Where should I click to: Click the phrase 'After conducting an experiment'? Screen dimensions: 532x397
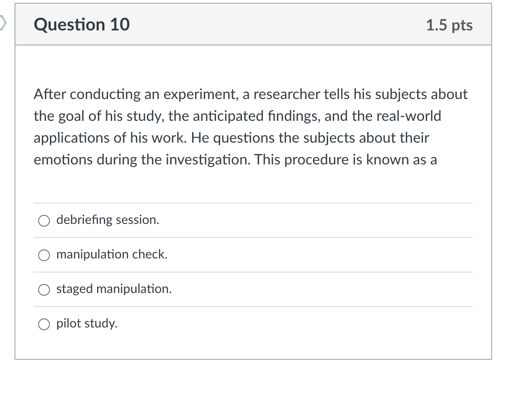click(x=136, y=94)
